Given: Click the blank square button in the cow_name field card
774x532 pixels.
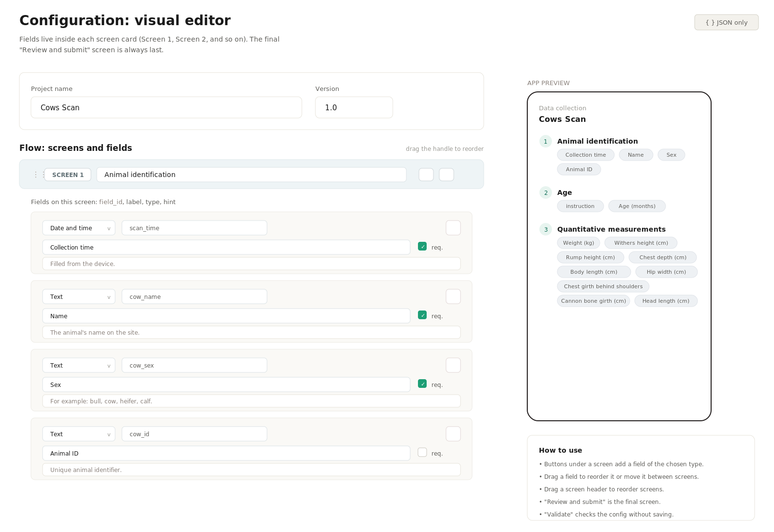Looking at the screenshot, I should coord(453,296).
